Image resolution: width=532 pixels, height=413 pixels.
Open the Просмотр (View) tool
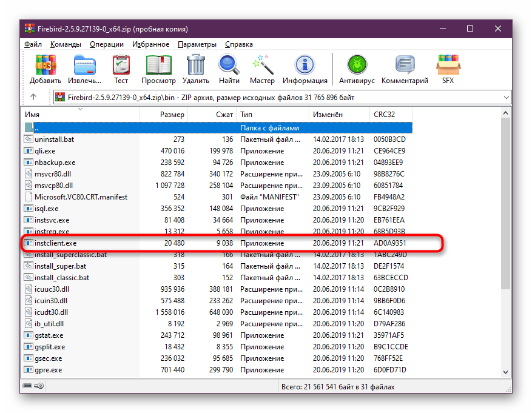point(158,65)
